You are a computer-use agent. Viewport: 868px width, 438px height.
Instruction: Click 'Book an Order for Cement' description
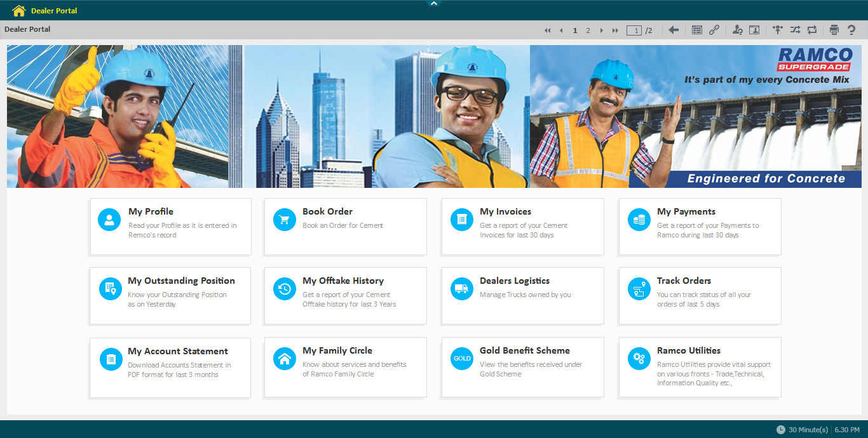(343, 225)
